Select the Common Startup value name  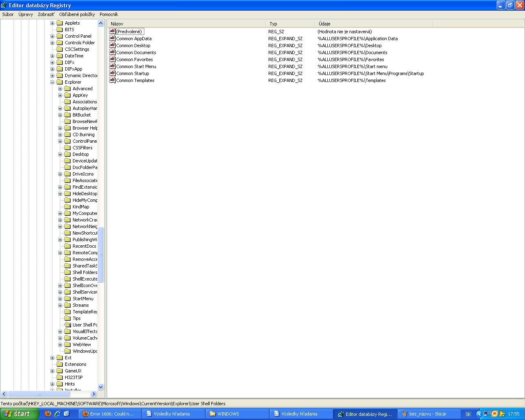132,73
